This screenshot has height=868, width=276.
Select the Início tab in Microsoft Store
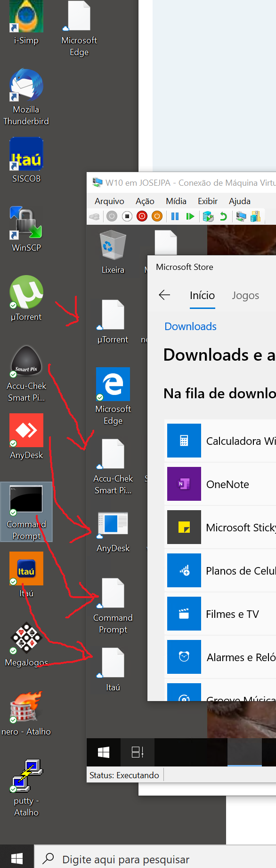[x=202, y=295]
